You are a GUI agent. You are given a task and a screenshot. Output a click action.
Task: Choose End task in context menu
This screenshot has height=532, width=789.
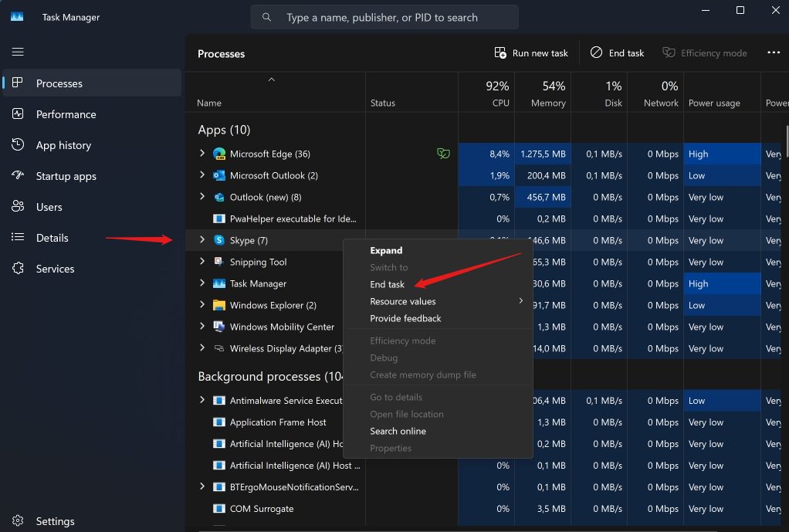tap(388, 284)
